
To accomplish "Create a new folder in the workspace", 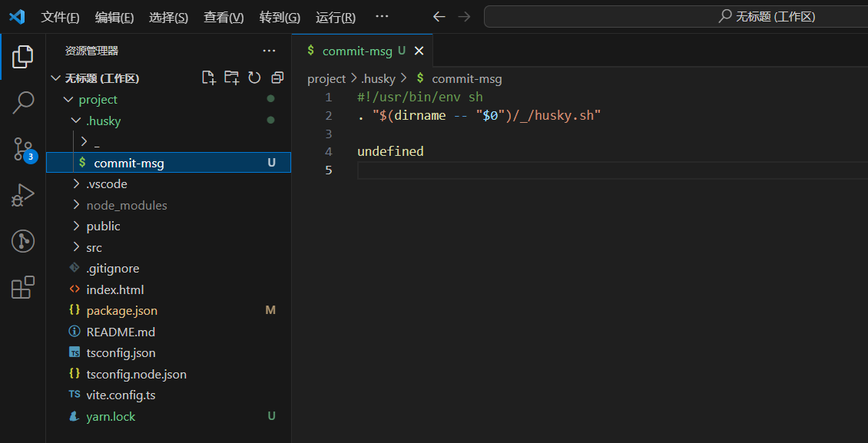I will 231,78.
